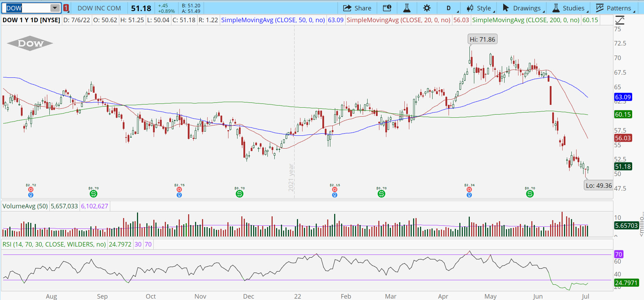Viewport: 644px width, 300px height.
Task: Click the Share button
Action: point(357,8)
